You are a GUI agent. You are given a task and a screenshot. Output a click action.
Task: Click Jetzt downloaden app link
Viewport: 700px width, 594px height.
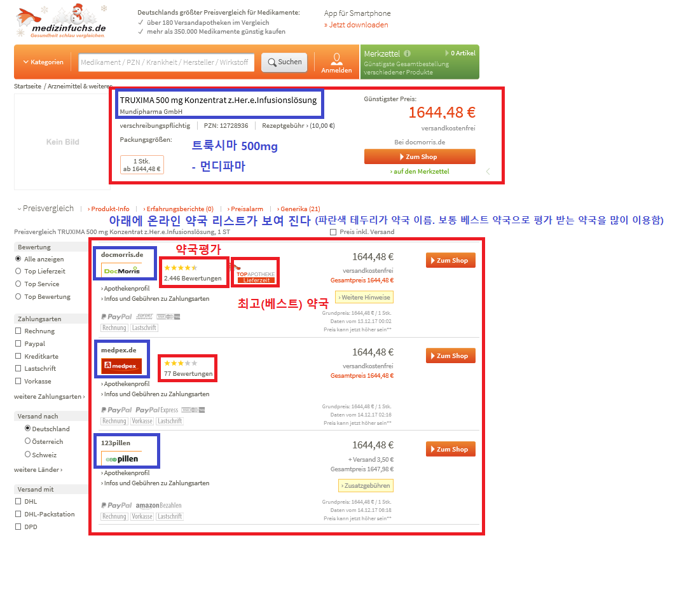(356, 25)
